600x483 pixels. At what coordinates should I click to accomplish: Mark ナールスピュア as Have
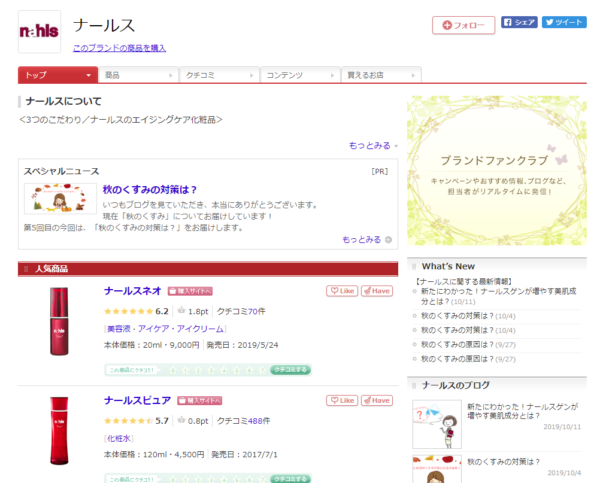(377, 400)
